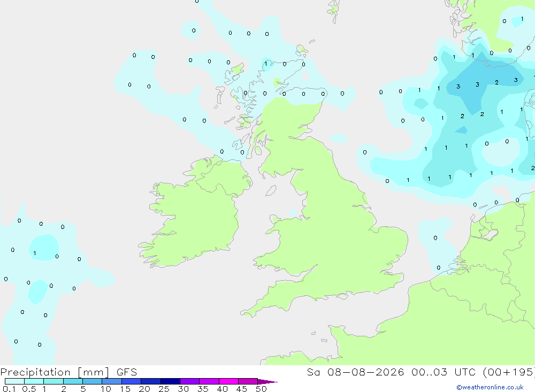Select the 2–5 mm legend color swatch
Viewport: 535px width, 392px height.
pyautogui.click(x=73, y=381)
